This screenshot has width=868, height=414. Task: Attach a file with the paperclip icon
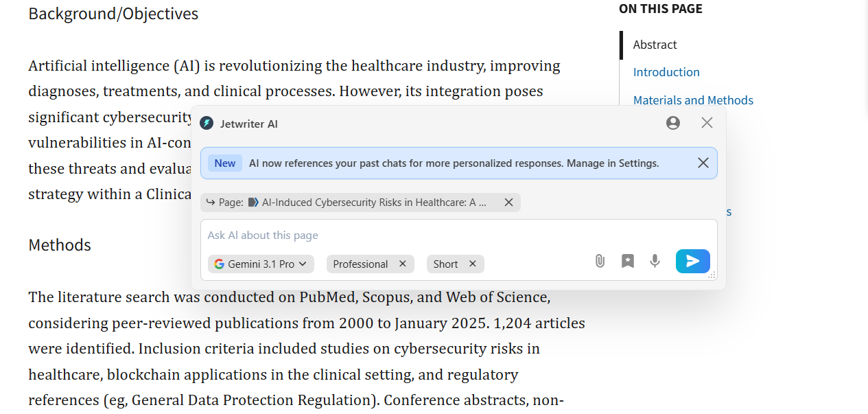pos(600,261)
